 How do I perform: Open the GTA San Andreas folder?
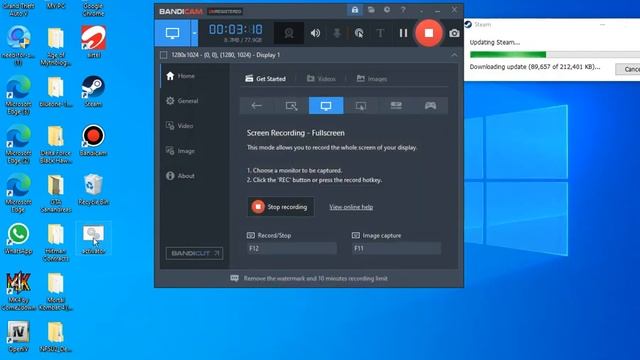[56, 193]
